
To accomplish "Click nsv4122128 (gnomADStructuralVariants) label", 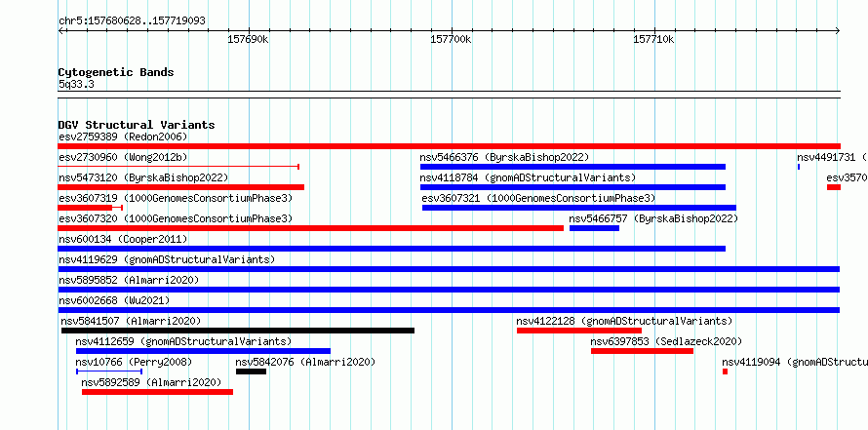I will pyautogui.click(x=624, y=321).
